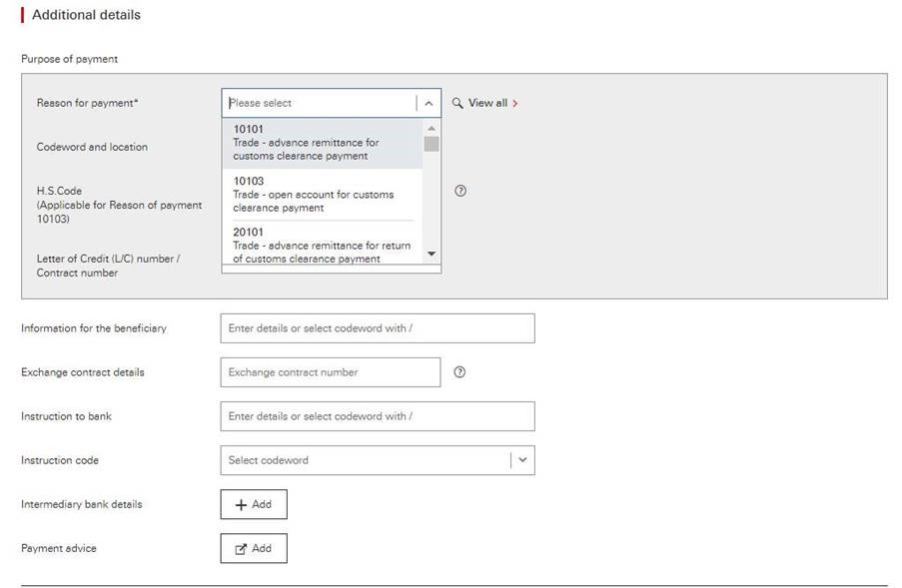The image size is (902, 588).
Task: Click the View all magnifier icon
Action: click(x=457, y=104)
